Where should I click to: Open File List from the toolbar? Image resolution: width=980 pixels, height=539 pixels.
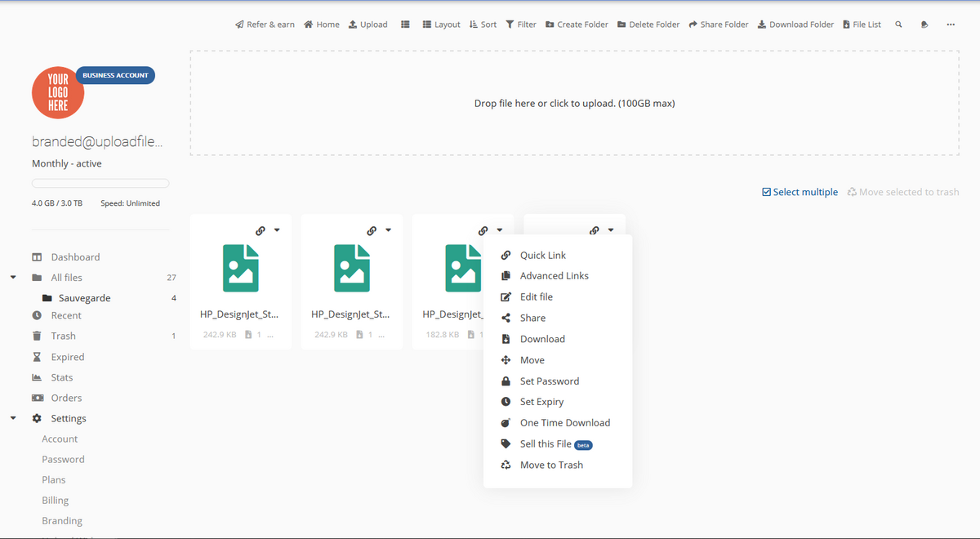862,24
